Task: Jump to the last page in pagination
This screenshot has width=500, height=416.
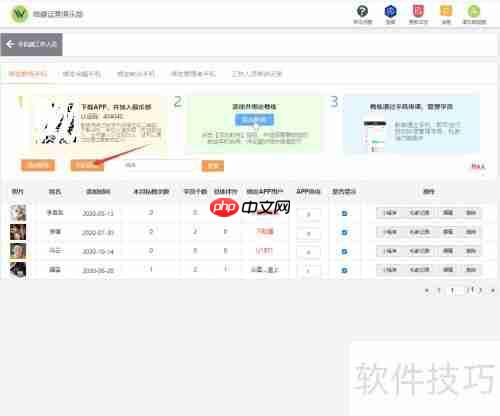Action: [493, 291]
